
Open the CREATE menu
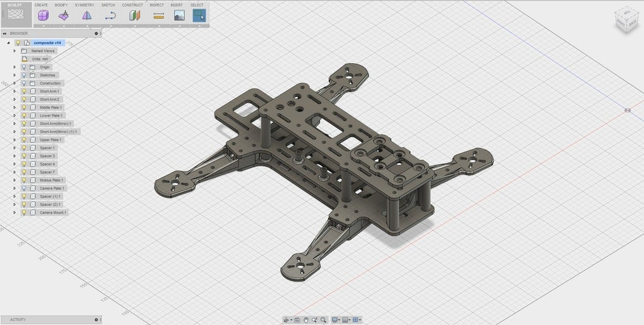click(x=41, y=5)
